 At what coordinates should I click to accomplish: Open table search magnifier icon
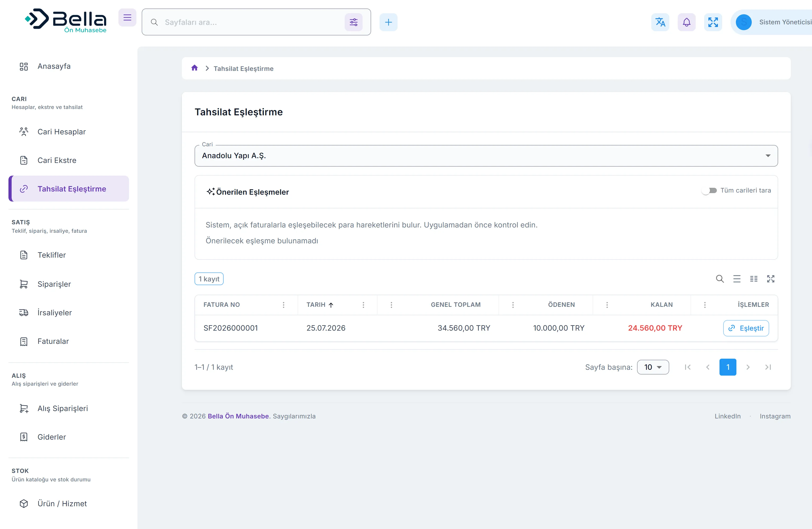tap(720, 279)
